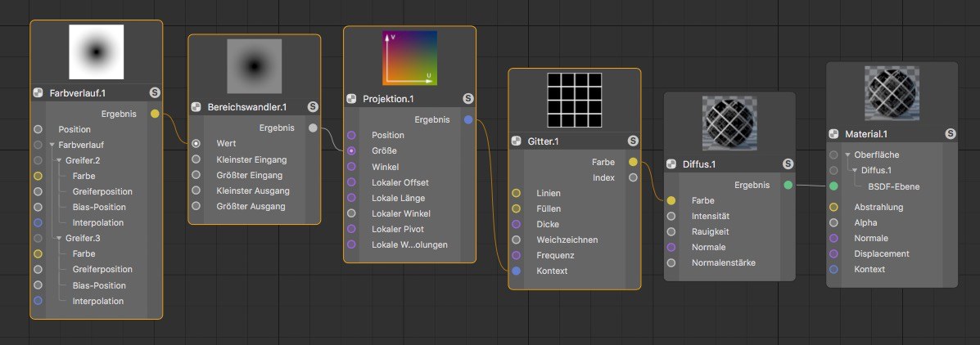The image size is (980, 345).
Task: Collapse the Farbverlauf group in Farbverlauf.1
Action: 52,145
